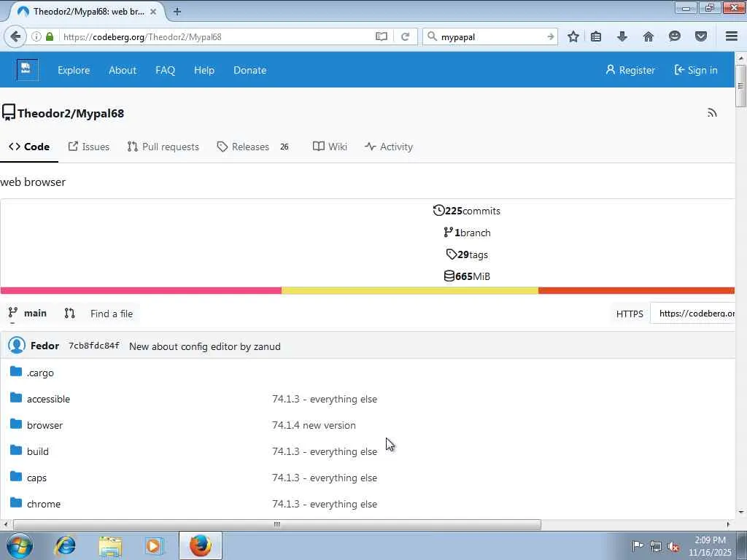This screenshot has height=560, width=747.
Task: Open FAQ in the top navigation
Action: pos(166,70)
